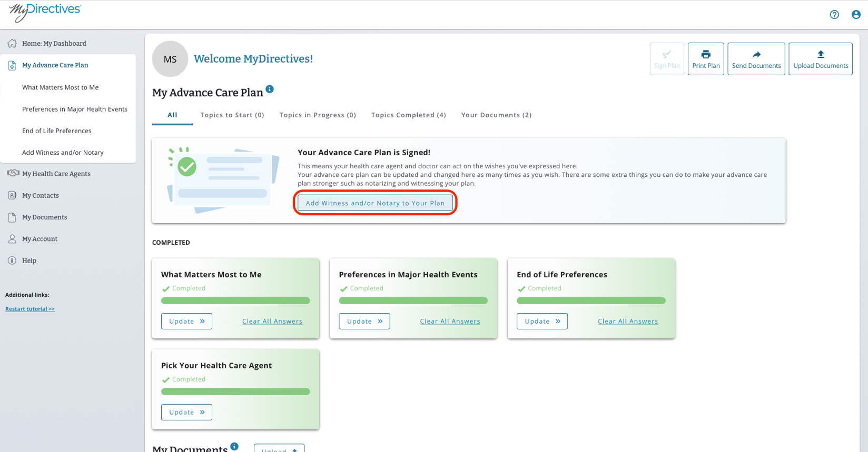This screenshot has width=868, height=452.
Task: Click the COMPLETED section label
Action: click(171, 243)
